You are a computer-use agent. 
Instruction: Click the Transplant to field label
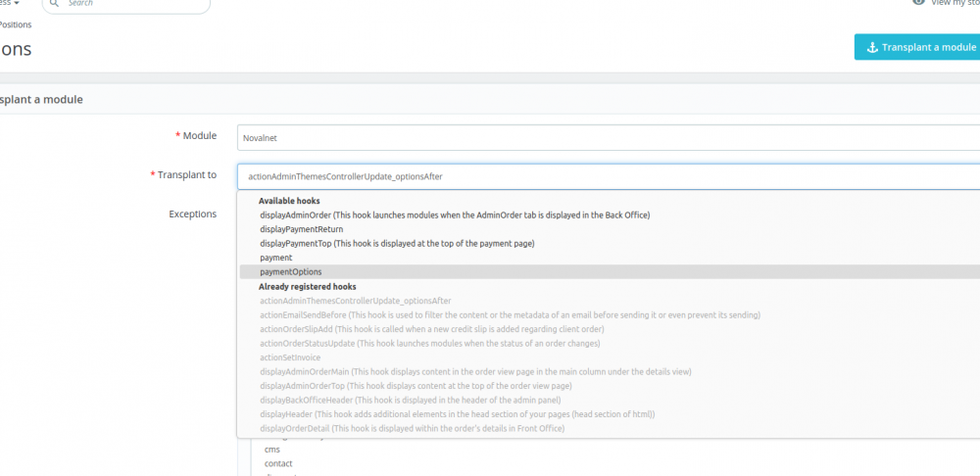(x=184, y=175)
